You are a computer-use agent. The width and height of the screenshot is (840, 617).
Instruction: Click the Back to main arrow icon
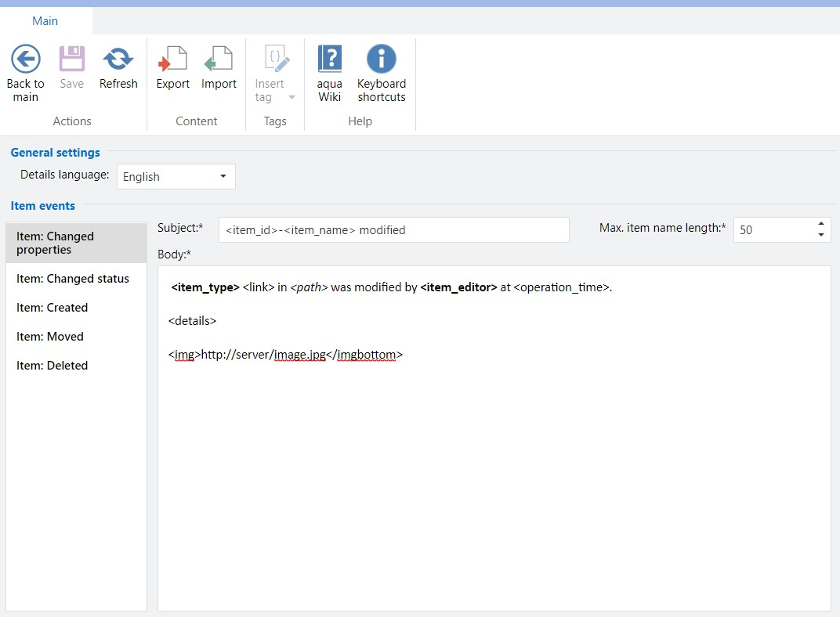click(25, 59)
